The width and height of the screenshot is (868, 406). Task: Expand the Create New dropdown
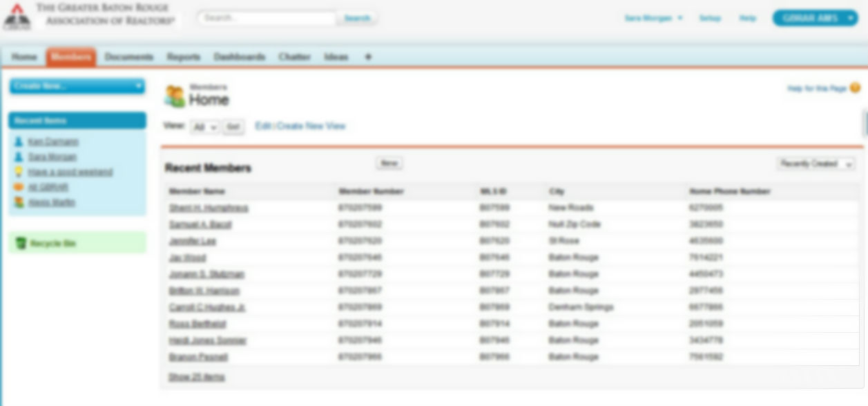pyautogui.click(x=77, y=86)
